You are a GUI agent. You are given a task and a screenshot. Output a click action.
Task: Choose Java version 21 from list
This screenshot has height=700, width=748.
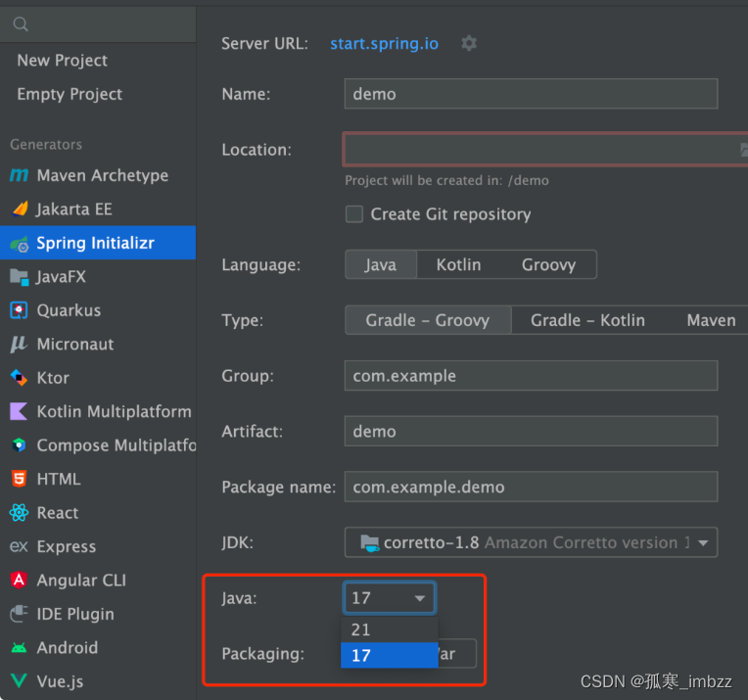click(x=390, y=630)
